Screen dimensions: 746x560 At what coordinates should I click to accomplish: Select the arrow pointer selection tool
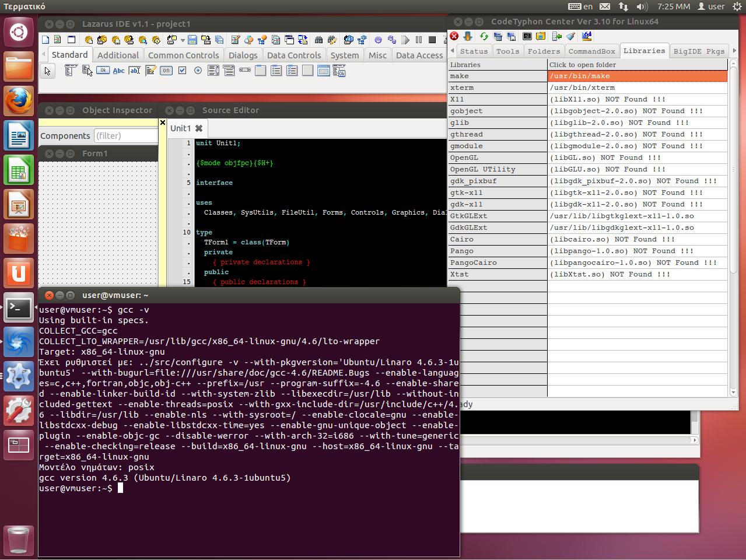point(47,71)
